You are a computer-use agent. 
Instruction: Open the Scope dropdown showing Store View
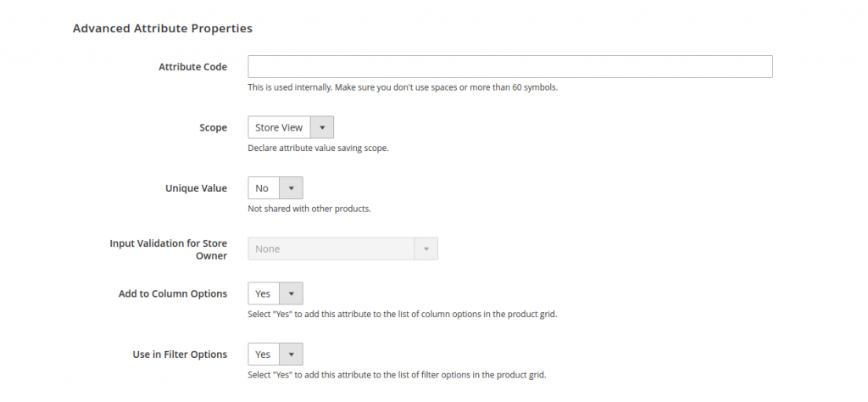tap(280, 128)
